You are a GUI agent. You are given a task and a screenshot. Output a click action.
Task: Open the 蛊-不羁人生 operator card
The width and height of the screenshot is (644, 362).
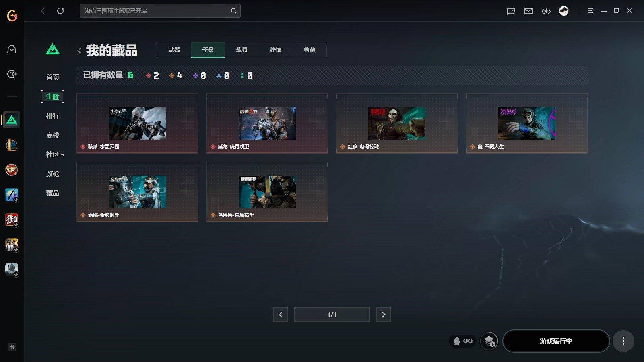click(527, 123)
